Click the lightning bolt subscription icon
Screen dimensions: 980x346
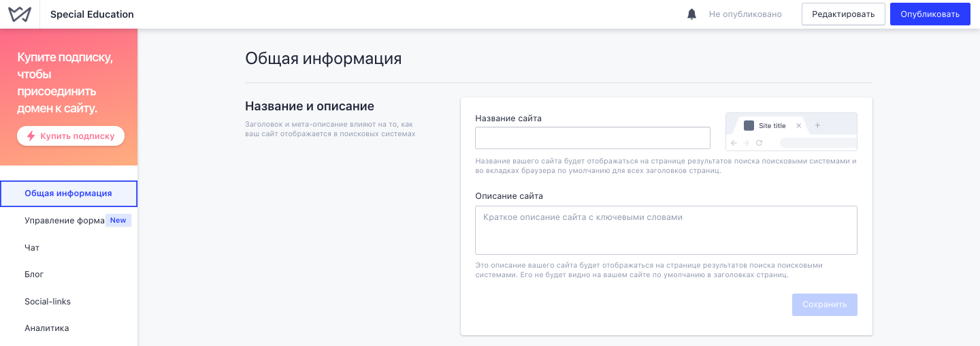(x=31, y=136)
